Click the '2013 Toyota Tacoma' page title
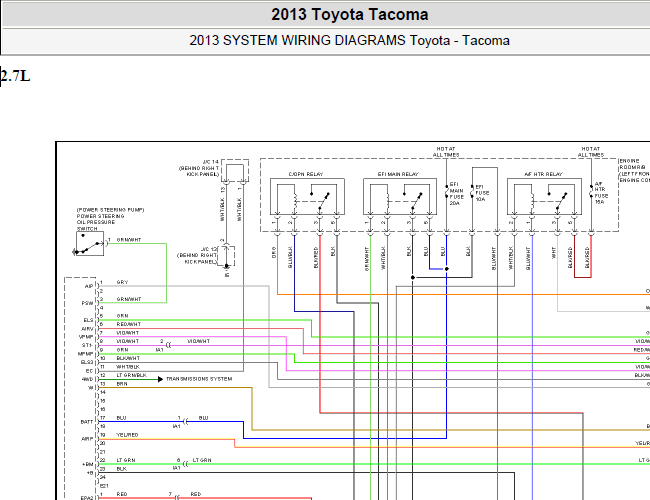Image resolution: width=650 pixels, height=500 pixels. tap(349, 15)
